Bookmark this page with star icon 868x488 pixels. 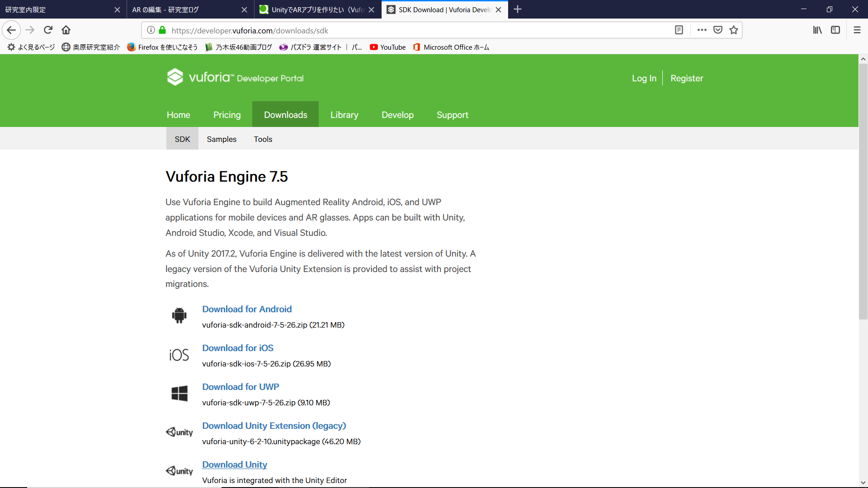pos(733,30)
